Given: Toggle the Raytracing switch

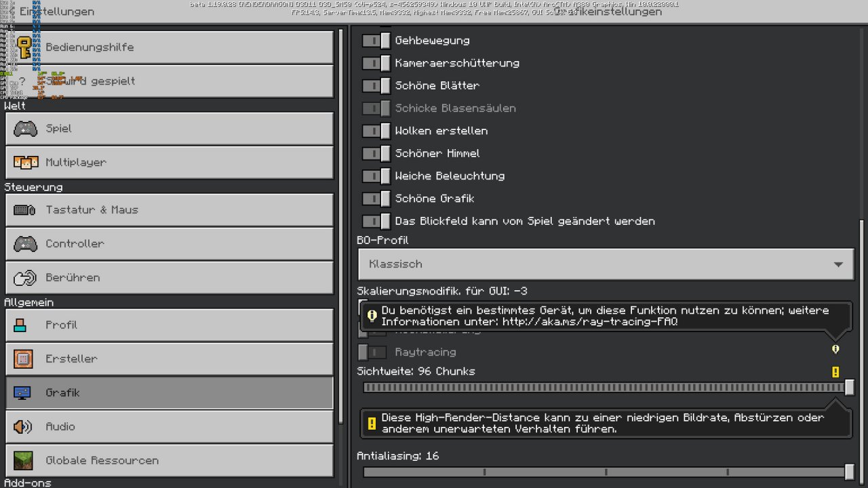Looking at the screenshot, I should 372,352.
